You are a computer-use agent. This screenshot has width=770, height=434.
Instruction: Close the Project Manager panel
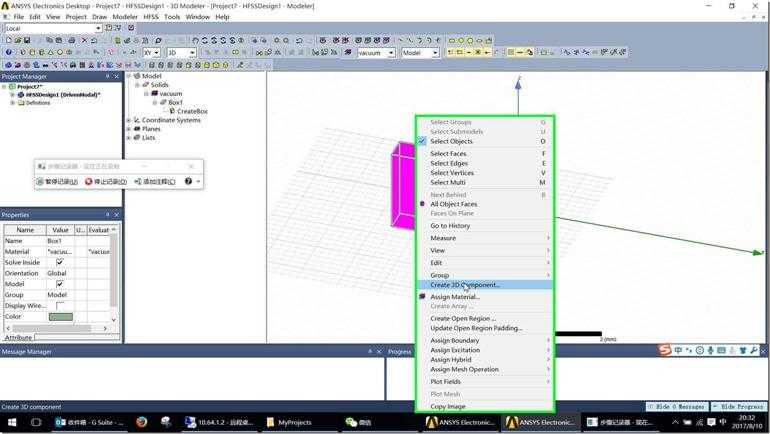[x=116, y=77]
